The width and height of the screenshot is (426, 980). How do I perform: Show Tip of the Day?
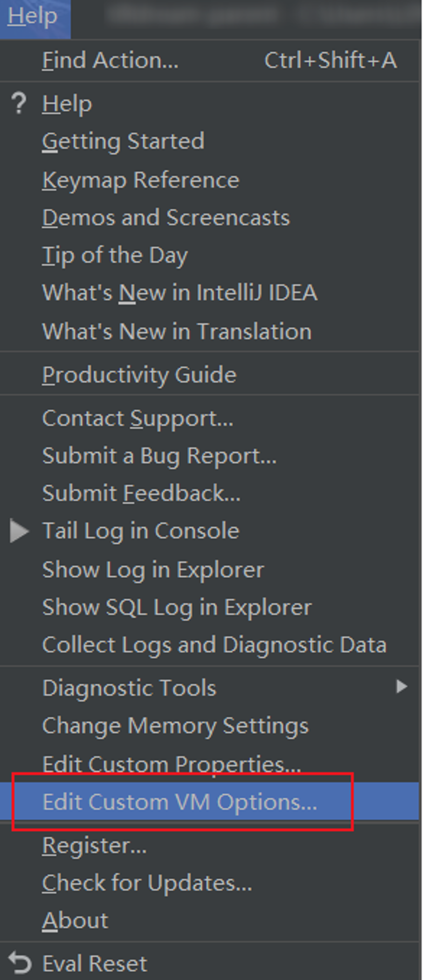click(x=210, y=256)
